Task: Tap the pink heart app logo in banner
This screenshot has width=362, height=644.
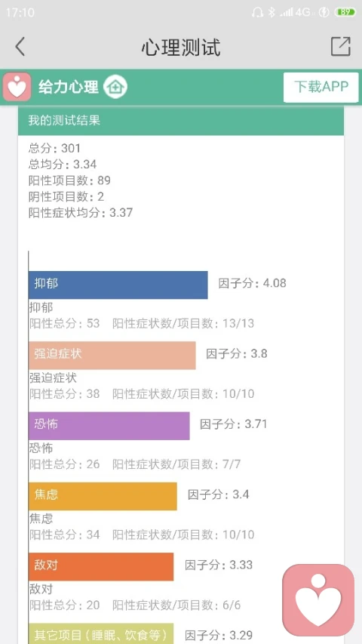Action: point(17,87)
